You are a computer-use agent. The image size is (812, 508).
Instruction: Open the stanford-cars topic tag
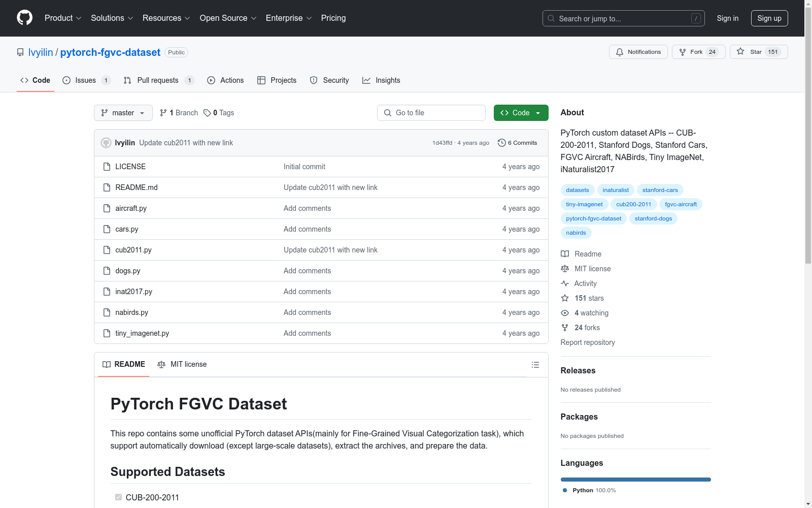click(660, 190)
